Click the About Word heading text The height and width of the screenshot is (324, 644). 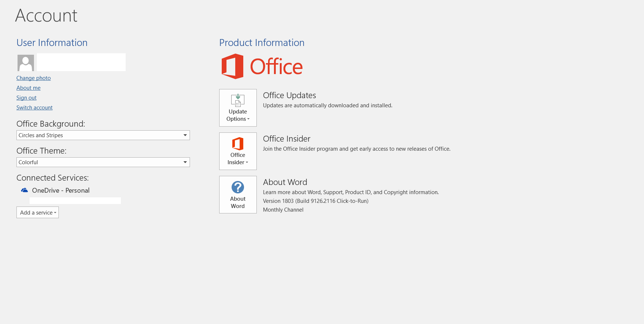[x=285, y=182]
